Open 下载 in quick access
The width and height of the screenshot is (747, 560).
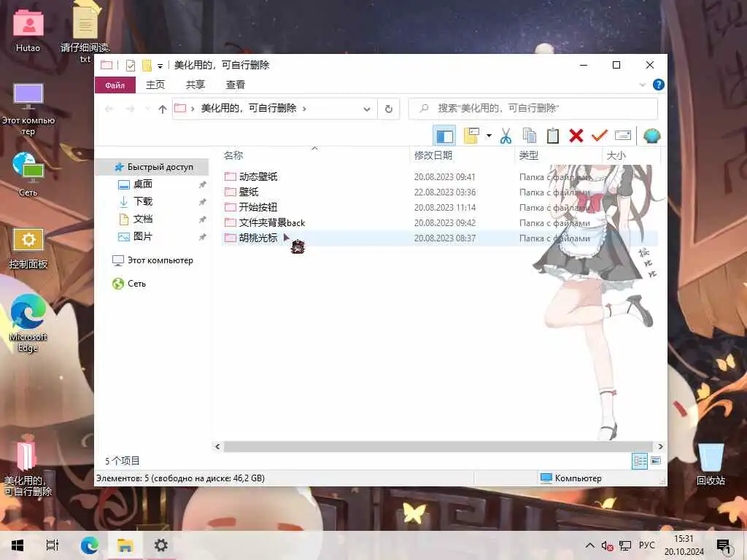[142, 201]
